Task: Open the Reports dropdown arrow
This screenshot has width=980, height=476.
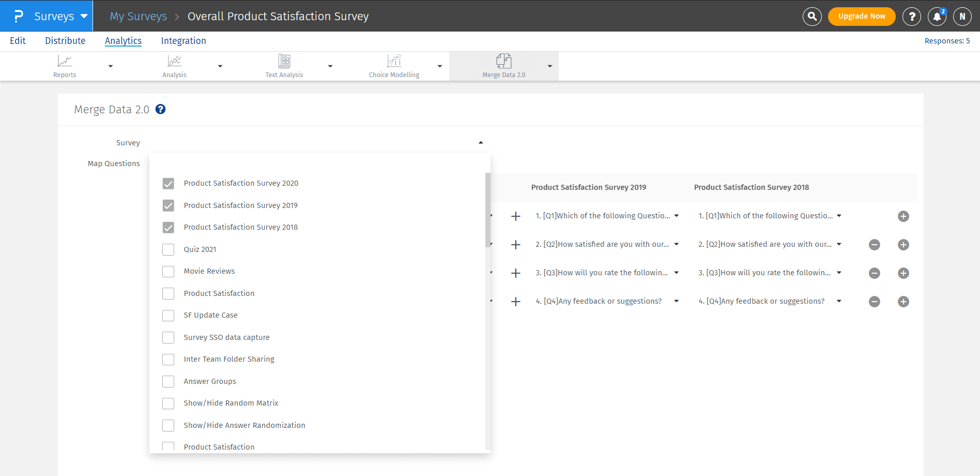Action: (x=110, y=66)
